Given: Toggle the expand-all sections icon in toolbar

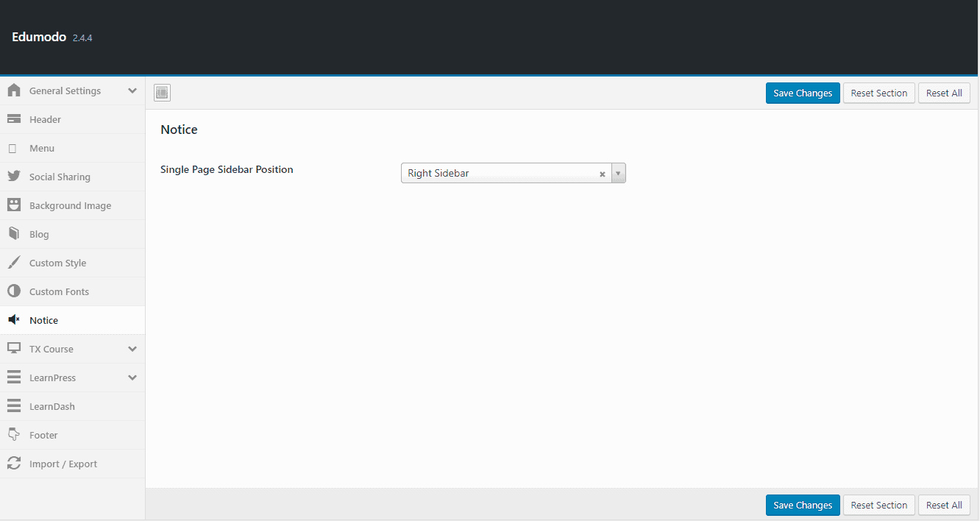Looking at the screenshot, I should point(162,93).
